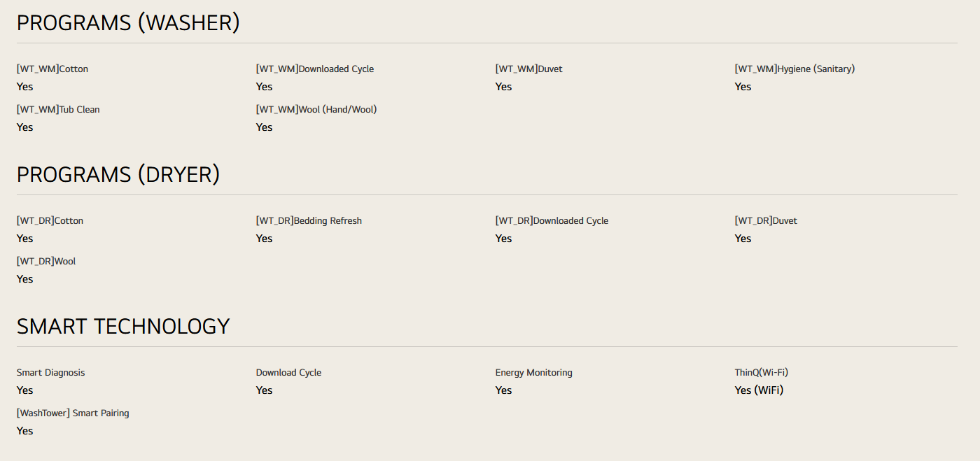Viewport: 980px width, 461px height.
Task: Click the Download Cycle spec label
Action: pos(288,373)
